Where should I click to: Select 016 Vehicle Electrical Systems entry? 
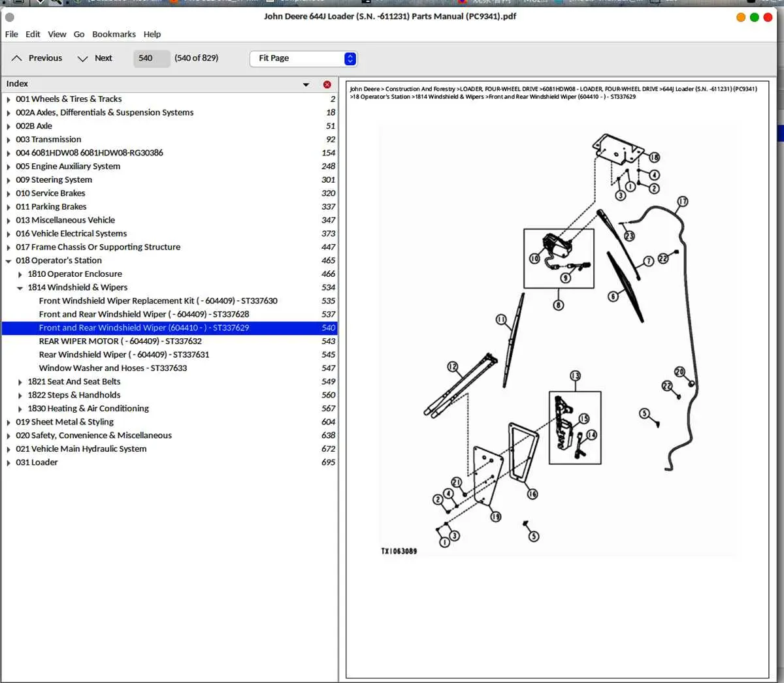coord(71,233)
